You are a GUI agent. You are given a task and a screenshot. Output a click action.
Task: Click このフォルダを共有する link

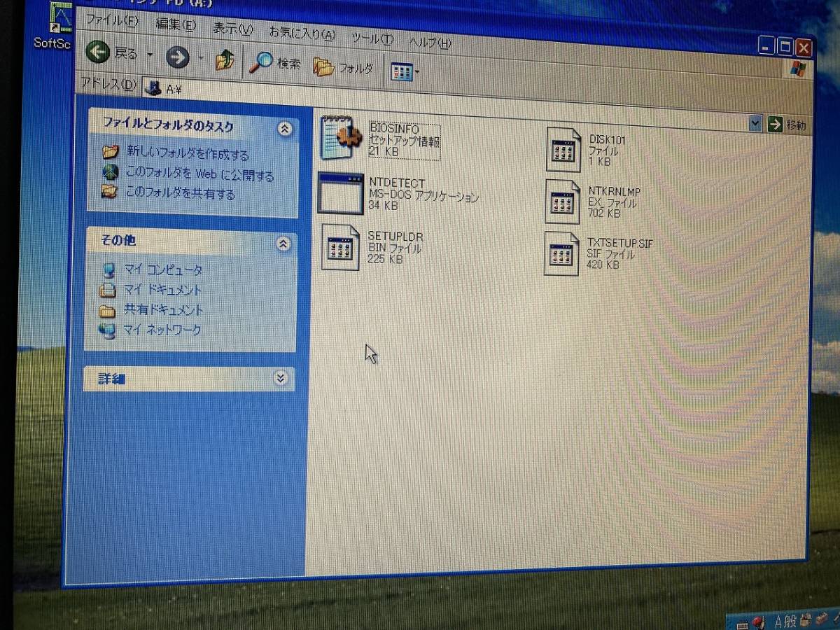pos(180,194)
